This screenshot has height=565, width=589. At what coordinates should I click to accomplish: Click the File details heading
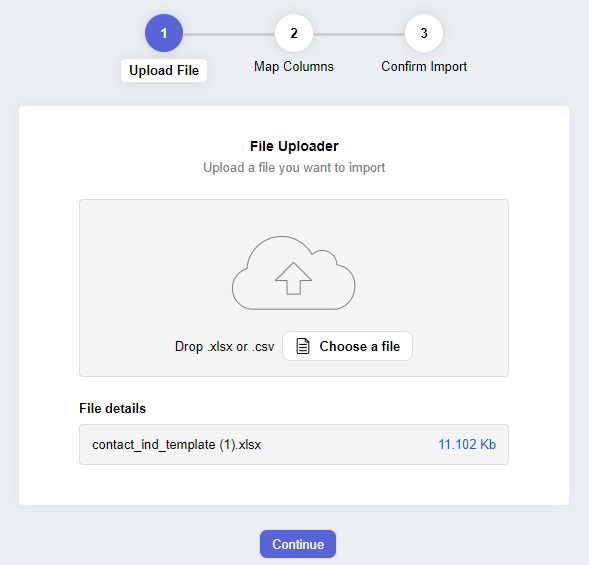click(x=112, y=408)
